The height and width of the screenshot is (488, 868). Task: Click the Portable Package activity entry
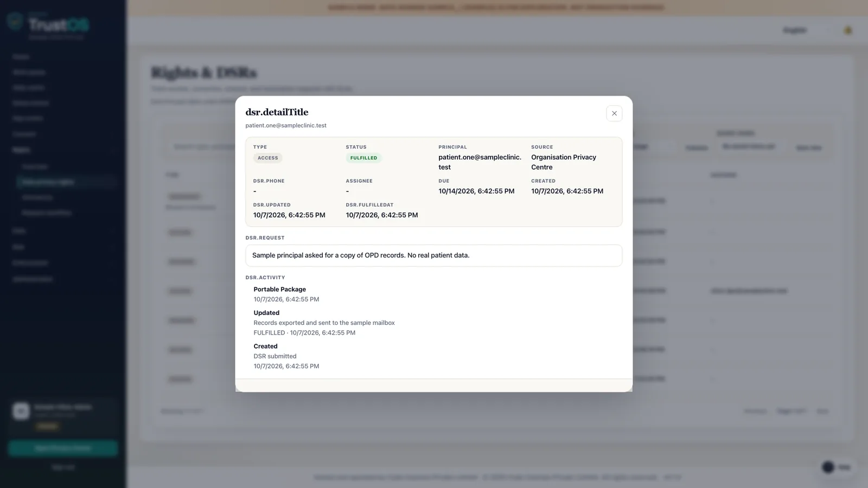point(279,289)
